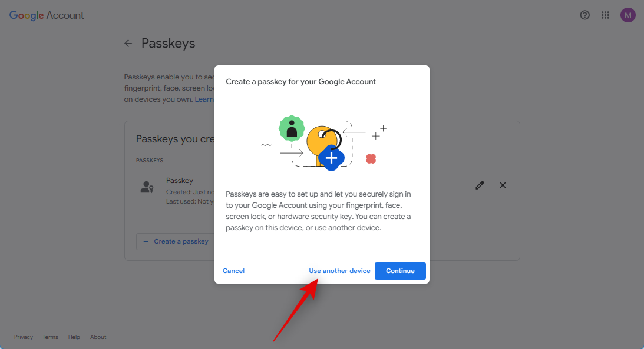Open the Help footer link

(x=74, y=337)
